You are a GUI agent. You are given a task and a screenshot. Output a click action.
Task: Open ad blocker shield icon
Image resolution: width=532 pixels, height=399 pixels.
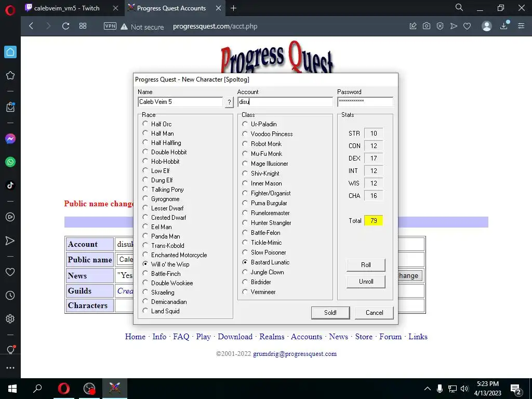[x=440, y=26]
